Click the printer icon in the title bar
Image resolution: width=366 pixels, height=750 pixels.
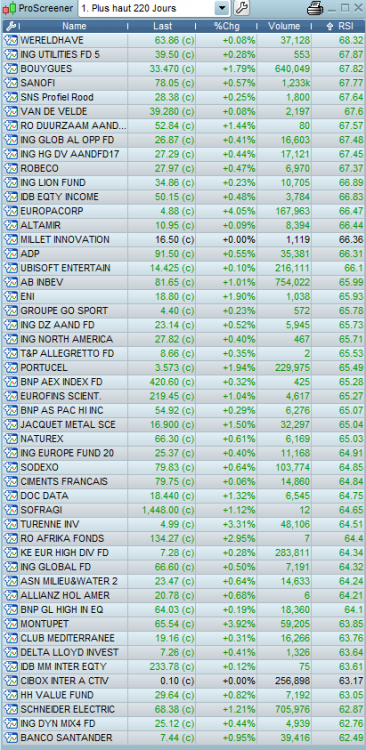coord(315,8)
